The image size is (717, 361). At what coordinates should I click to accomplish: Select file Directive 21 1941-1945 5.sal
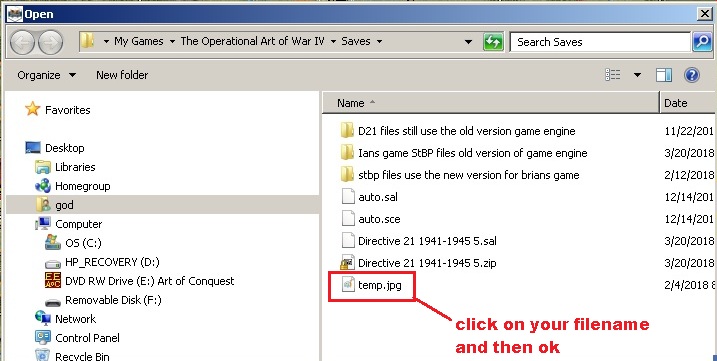427,241
